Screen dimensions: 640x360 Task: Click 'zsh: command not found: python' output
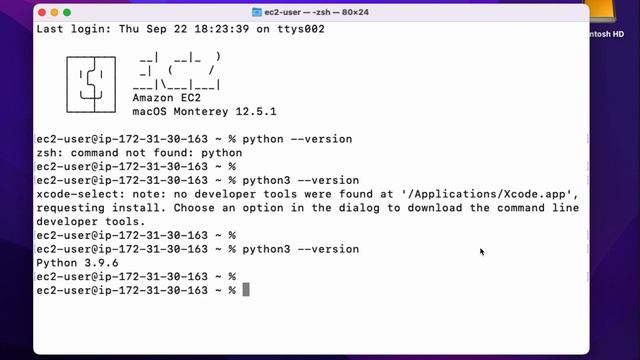click(139, 153)
